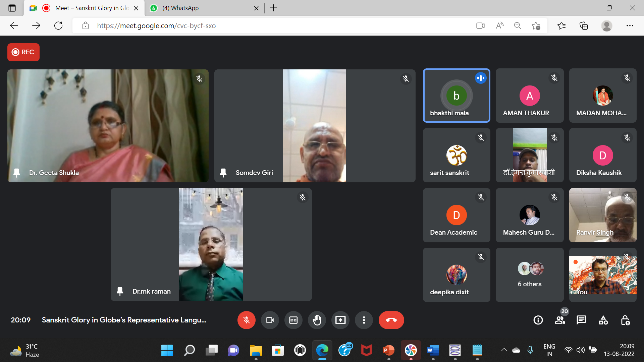Click the Present now screen share icon
Viewport: 644px width, 362px height.
pos(340,320)
